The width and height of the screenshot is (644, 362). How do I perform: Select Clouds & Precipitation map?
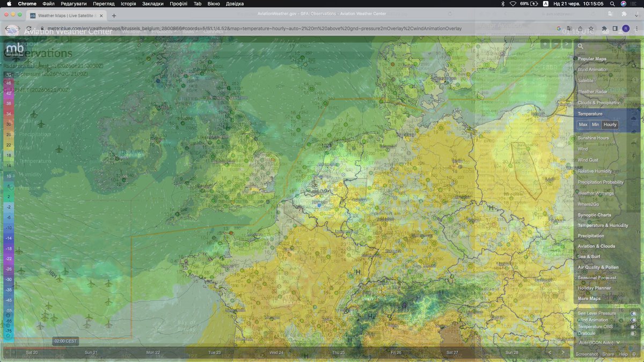(599, 102)
